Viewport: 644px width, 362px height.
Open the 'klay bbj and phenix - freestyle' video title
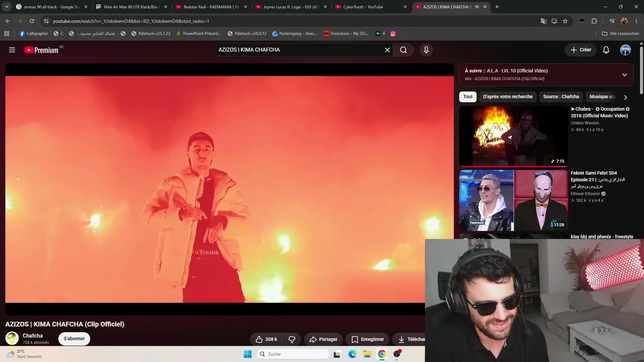pos(602,236)
